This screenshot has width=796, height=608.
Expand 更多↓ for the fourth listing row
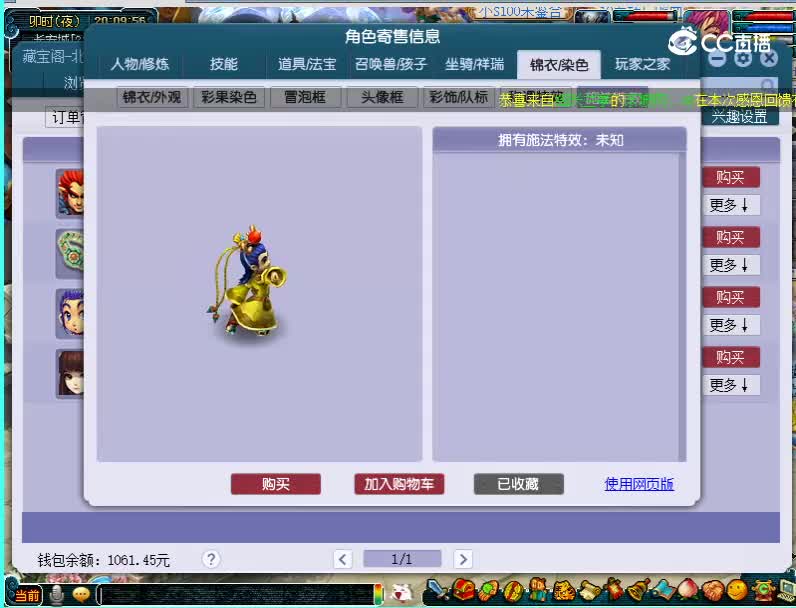click(731, 385)
